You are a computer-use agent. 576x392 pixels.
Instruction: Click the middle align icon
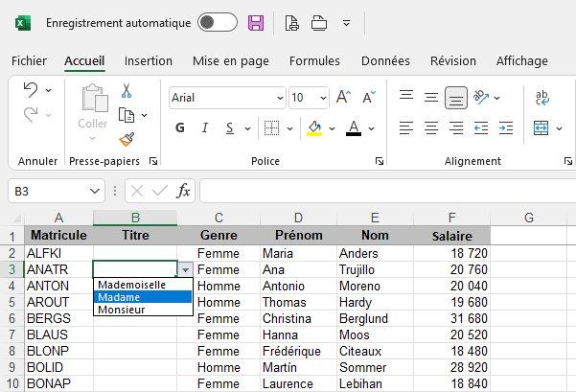(431, 98)
